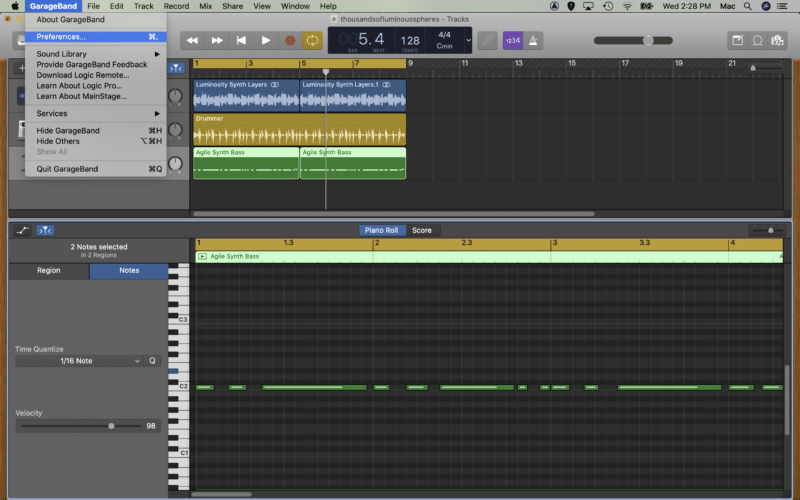800x500 pixels.
Task: Switch to the Piano Roll tab
Action: (382, 230)
